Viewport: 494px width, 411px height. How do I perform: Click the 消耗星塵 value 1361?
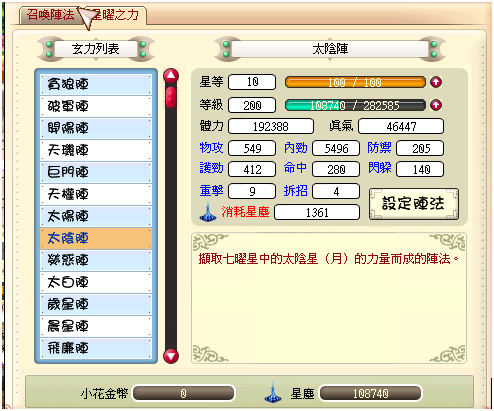(317, 212)
